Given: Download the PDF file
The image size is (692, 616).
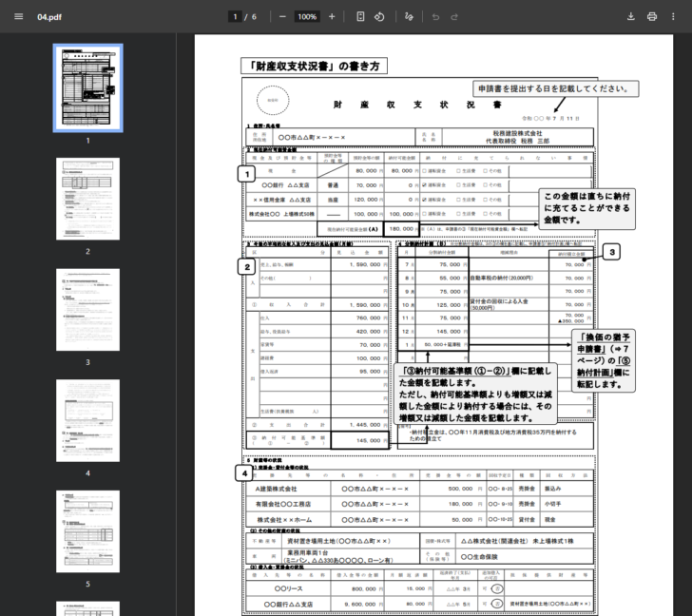Looking at the screenshot, I should (x=630, y=17).
